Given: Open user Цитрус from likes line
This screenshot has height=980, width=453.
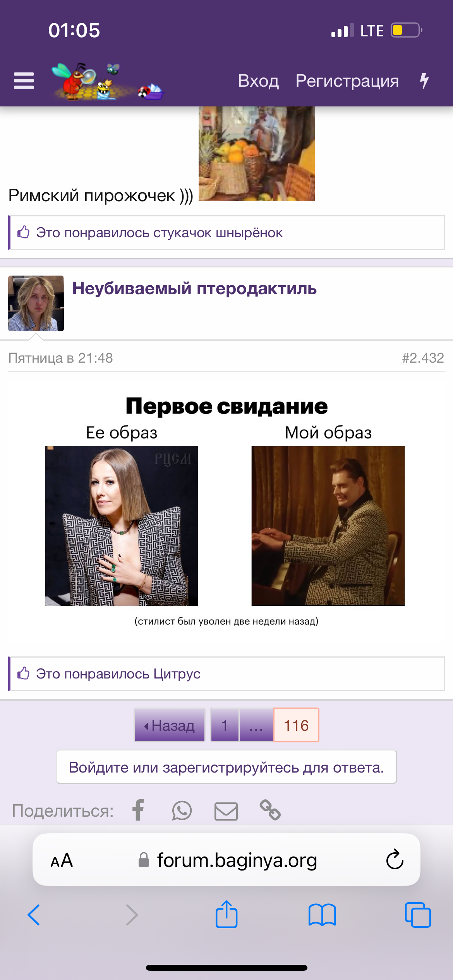Looking at the screenshot, I should click(x=177, y=674).
